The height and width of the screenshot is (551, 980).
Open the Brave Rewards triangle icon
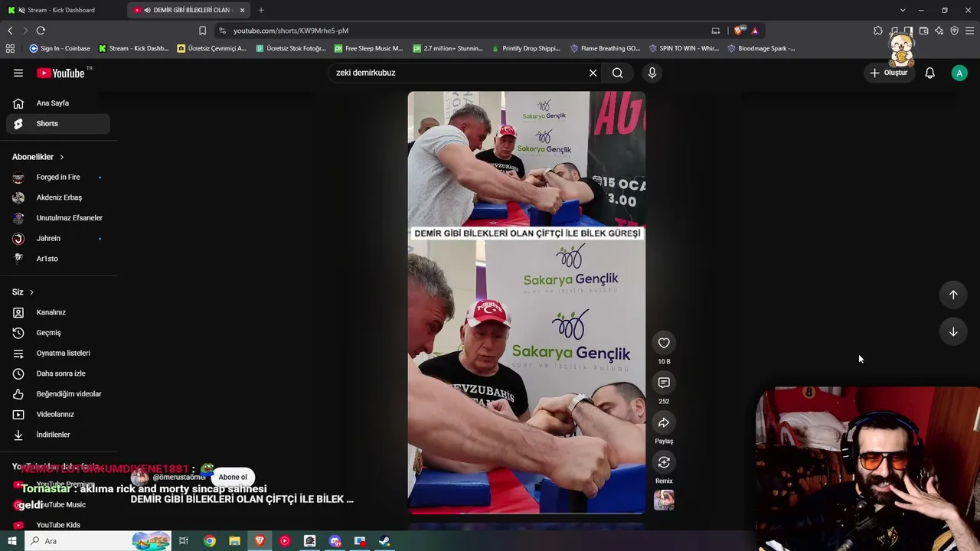coord(755,31)
